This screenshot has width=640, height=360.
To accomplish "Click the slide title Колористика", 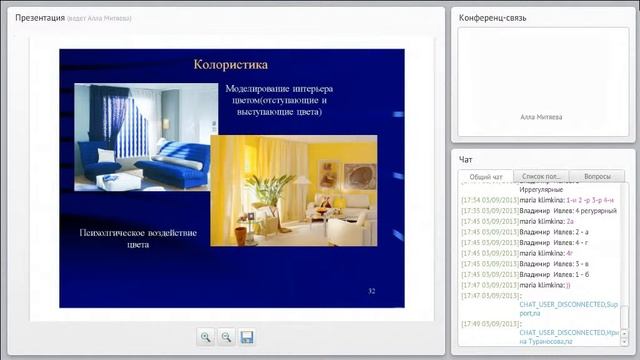I will pos(231,64).
